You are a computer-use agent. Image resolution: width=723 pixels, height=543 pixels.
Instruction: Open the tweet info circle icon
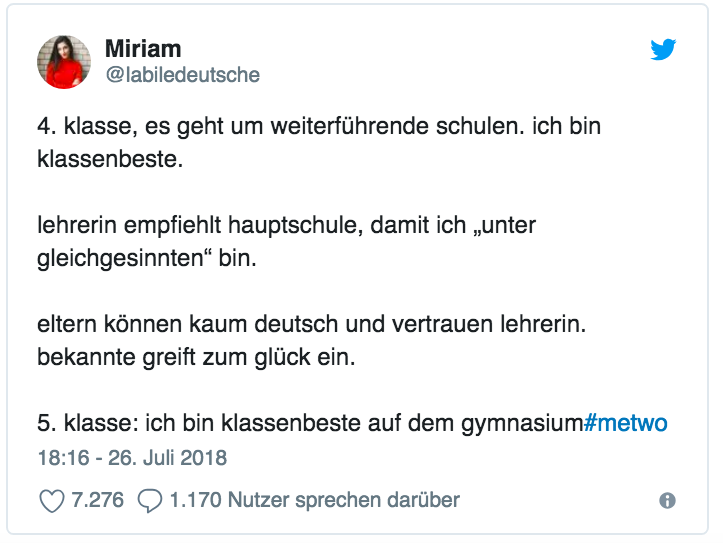(667, 500)
